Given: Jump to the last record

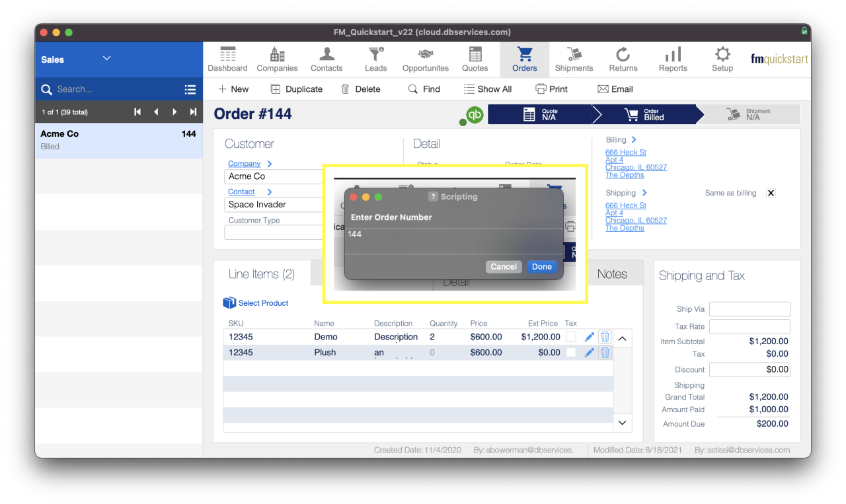Looking at the screenshot, I should pyautogui.click(x=193, y=112).
